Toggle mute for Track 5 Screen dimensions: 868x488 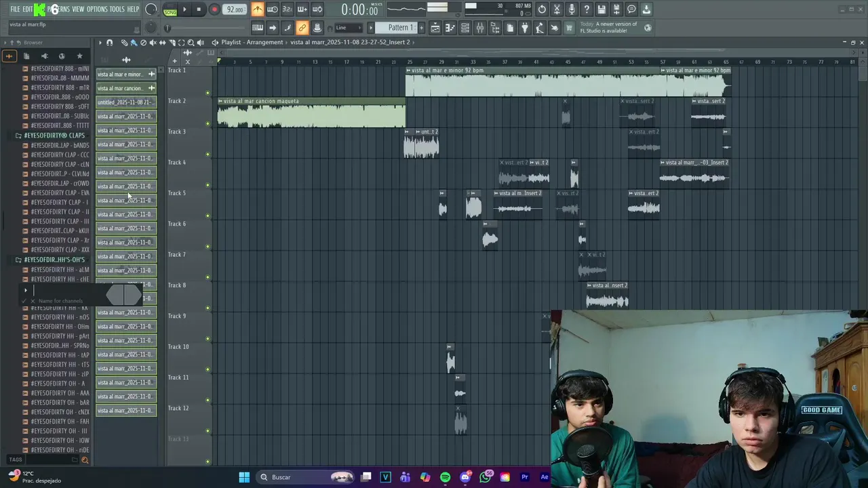point(208,216)
